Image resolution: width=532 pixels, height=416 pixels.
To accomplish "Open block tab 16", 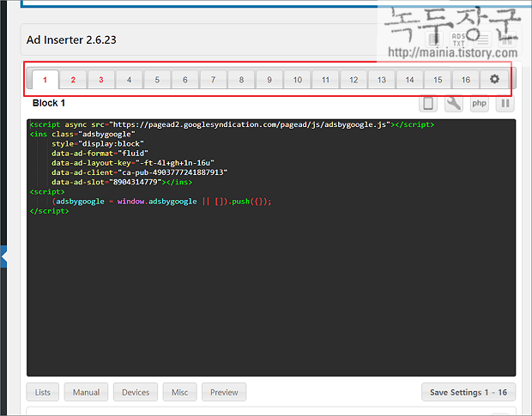I will (466, 80).
